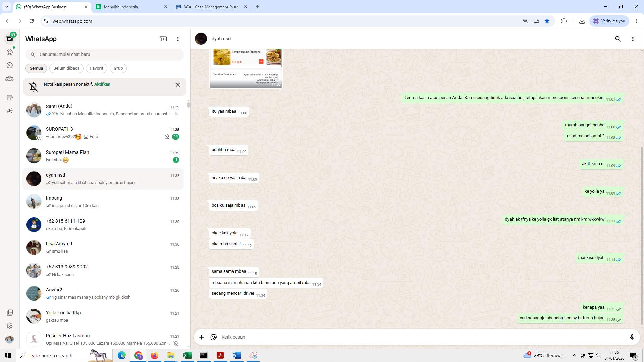This screenshot has height=362, width=644.
Task: Attach a file using the plus icon
Action: click(201, 337)
